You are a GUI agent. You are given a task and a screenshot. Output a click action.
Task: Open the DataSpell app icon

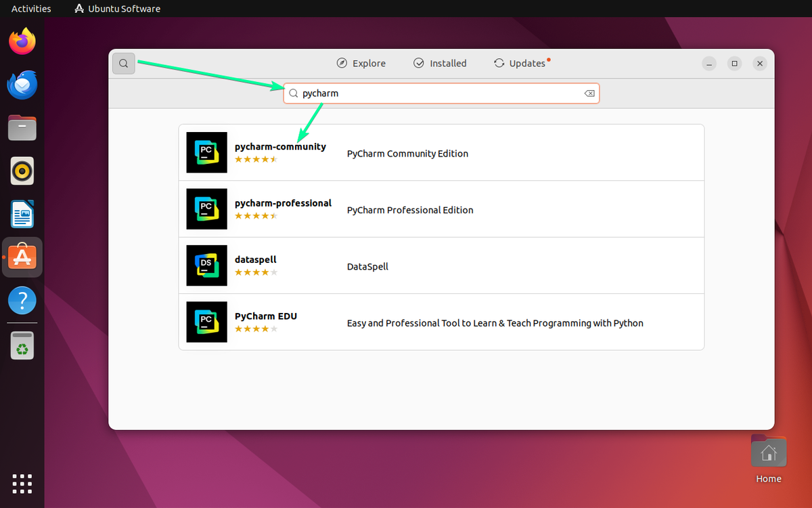[206, 265]
